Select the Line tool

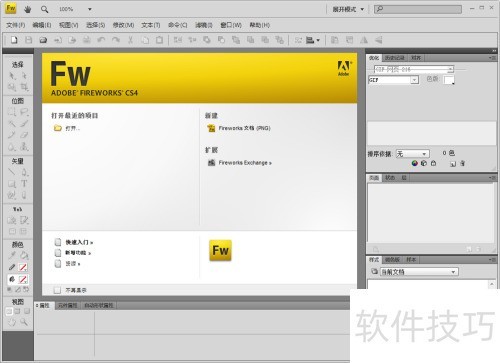12,172
